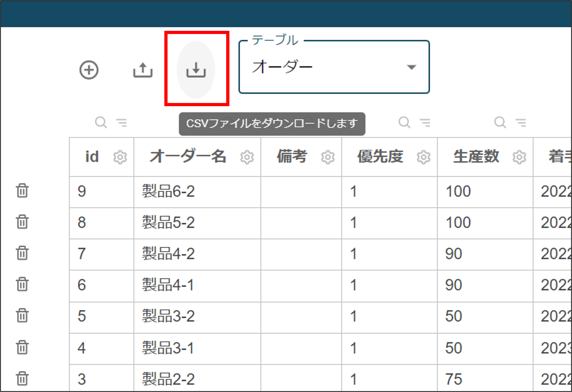
Task: Select the 製品3-2 order name cell
Action: tap(197, 317)
